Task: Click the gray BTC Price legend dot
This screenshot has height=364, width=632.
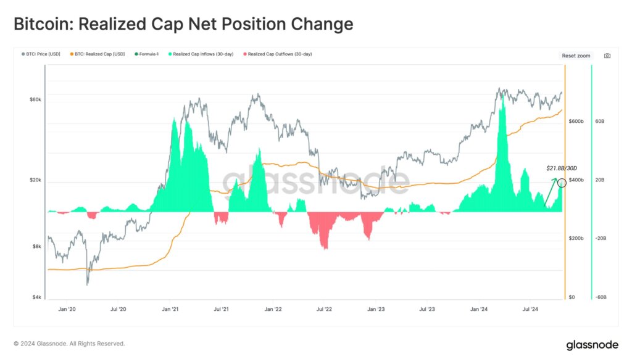Action: (x=23, y=54)
